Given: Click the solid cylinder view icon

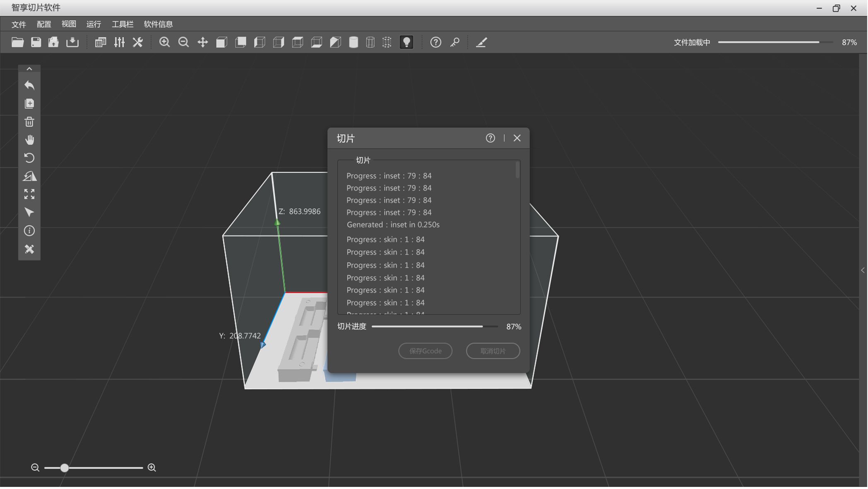Looking at the screenshot, I should tap(353, 42).
